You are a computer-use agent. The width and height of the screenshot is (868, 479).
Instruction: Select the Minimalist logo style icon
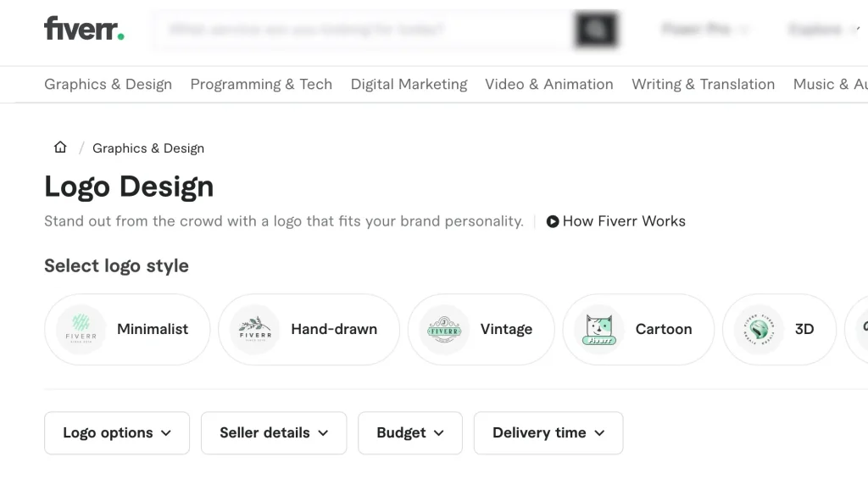(81, 329)
